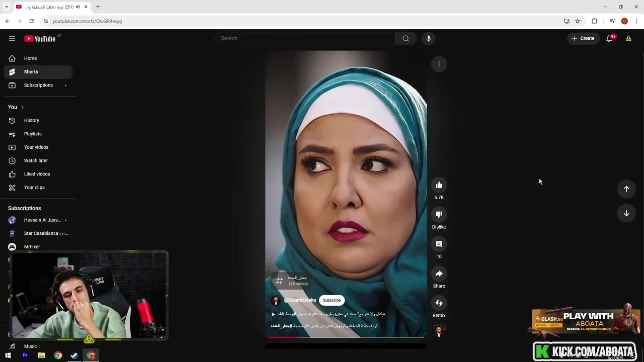Click the install app icon in address bar
The width and height of the screenshot is (644, 362).
pyautogui.click(x=567, y=21)
